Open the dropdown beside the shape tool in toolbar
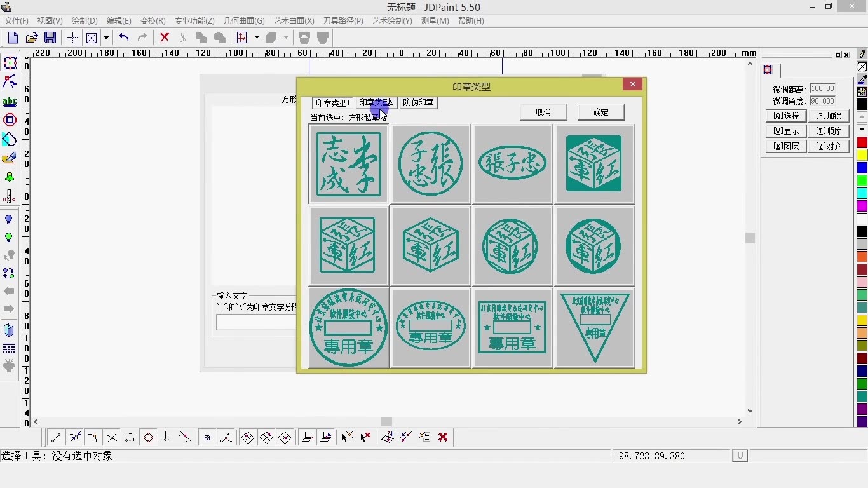868x488 pixels. pos(285,37)
